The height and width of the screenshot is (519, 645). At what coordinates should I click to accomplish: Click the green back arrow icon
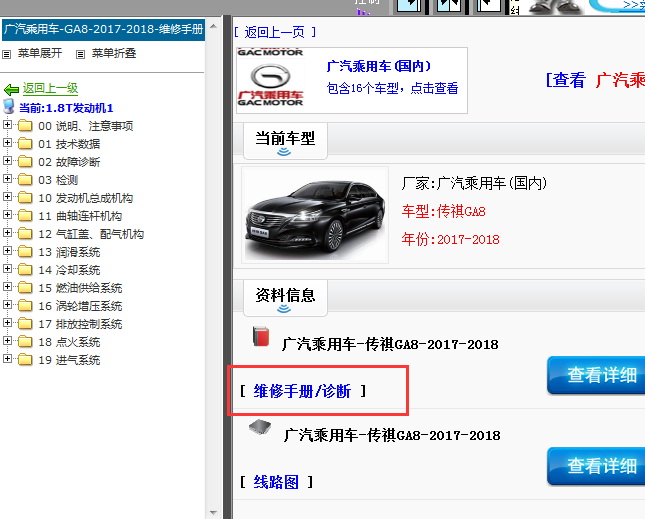(11, 89)
